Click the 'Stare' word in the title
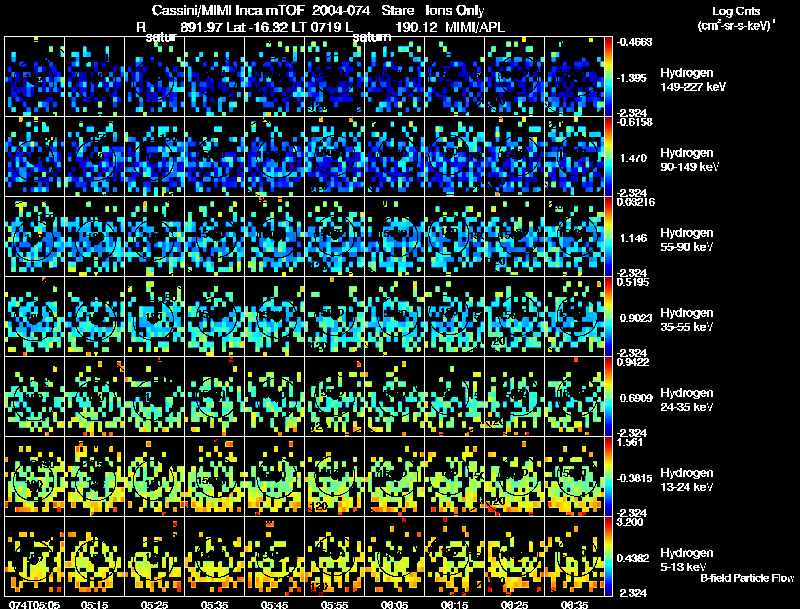Screen dimensions: 800x609 (397, 10)
